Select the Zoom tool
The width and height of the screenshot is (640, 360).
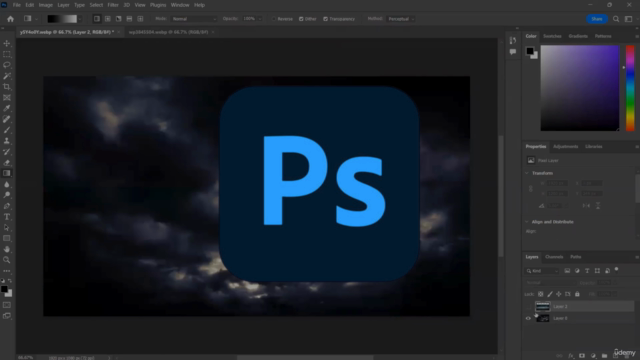point(7,260)
